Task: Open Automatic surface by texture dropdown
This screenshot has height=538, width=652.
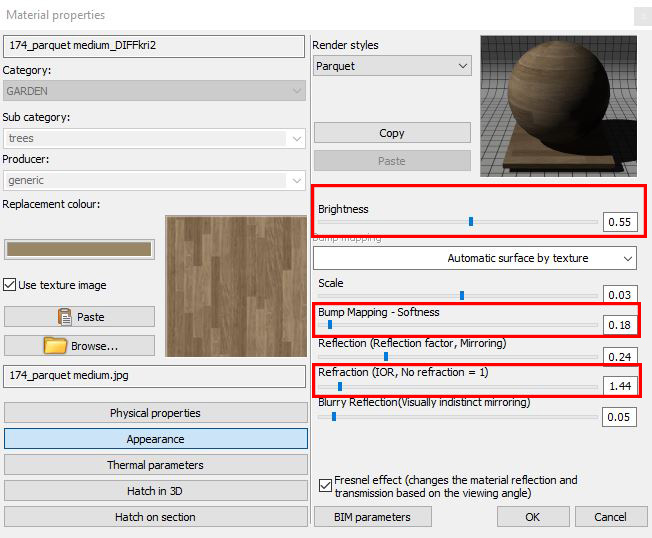Action: click(x=475, y=258)
